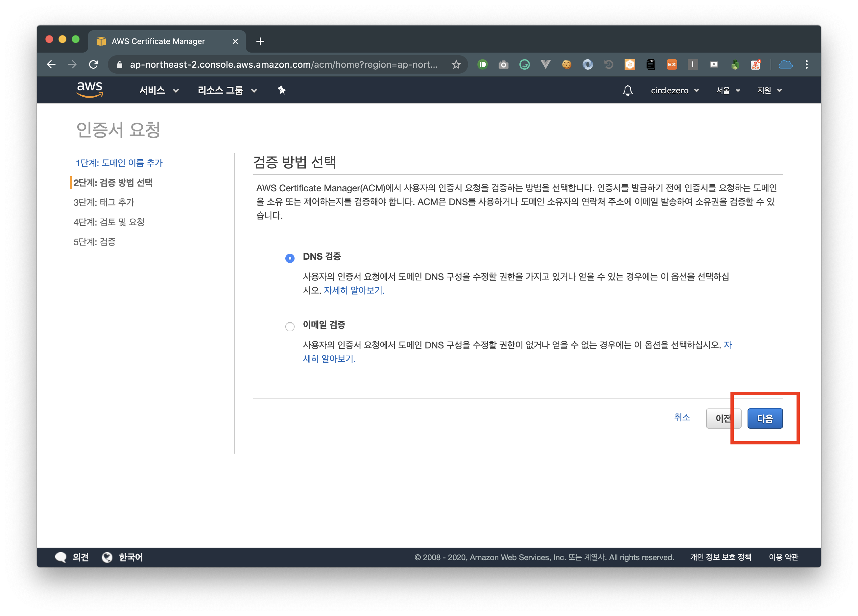This screenshot has height=616, width=858.
Task: Click the 취소 cancel link
Action: tap(682, 417)
